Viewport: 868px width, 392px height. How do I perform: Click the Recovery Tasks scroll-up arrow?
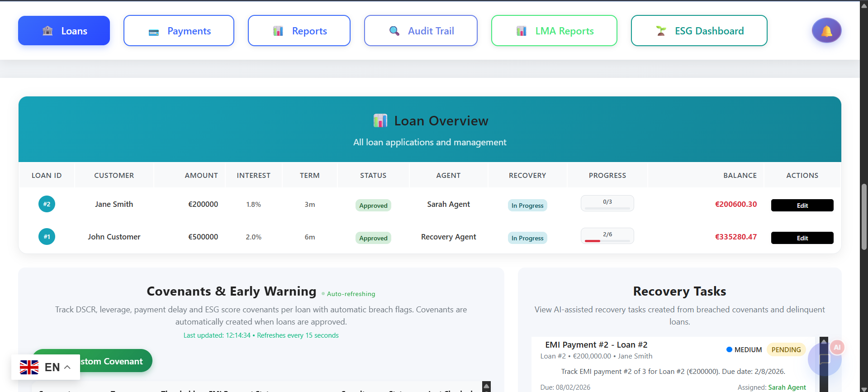pyautogui.click(x=824, y=341)
